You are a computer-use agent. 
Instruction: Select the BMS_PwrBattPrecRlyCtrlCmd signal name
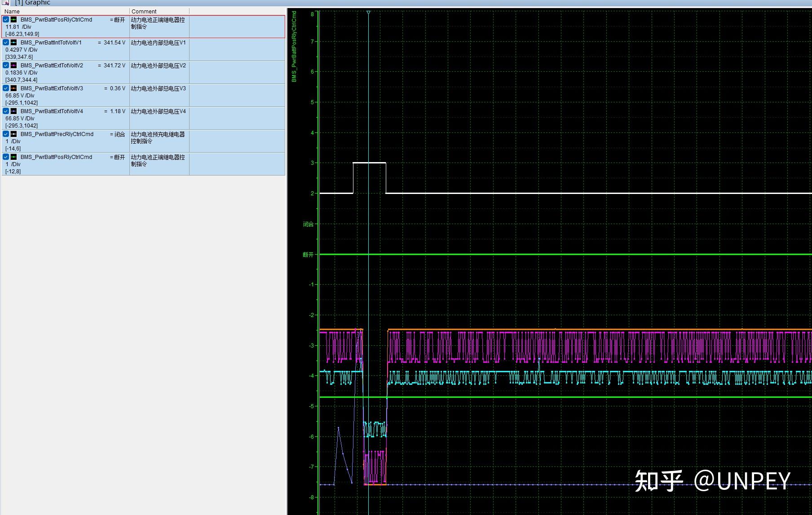point(57,134)
